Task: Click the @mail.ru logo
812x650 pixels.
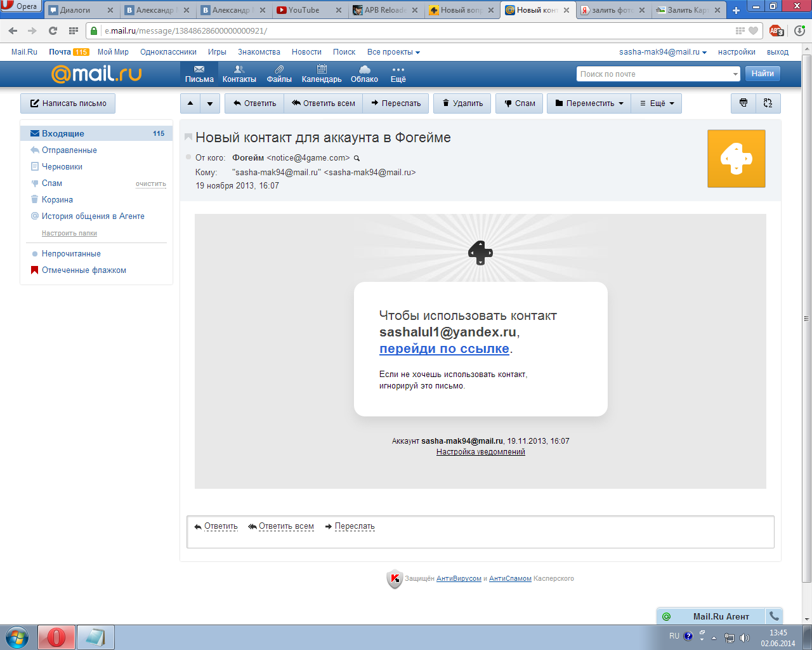Action: [96, 74]
